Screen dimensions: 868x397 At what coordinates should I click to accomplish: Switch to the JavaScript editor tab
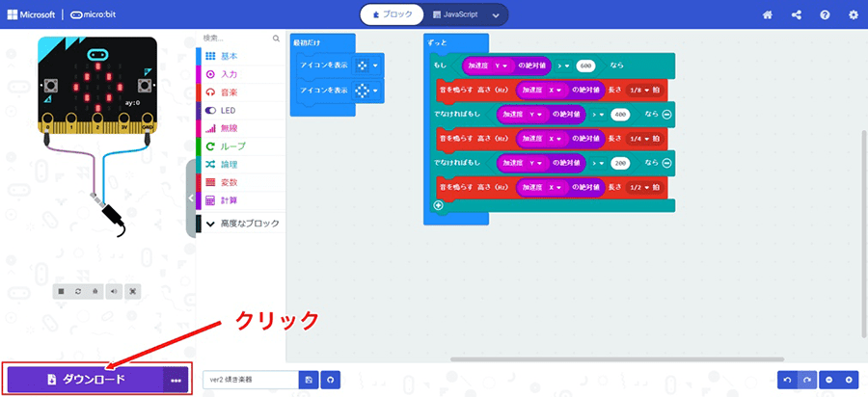coord(455,14)
